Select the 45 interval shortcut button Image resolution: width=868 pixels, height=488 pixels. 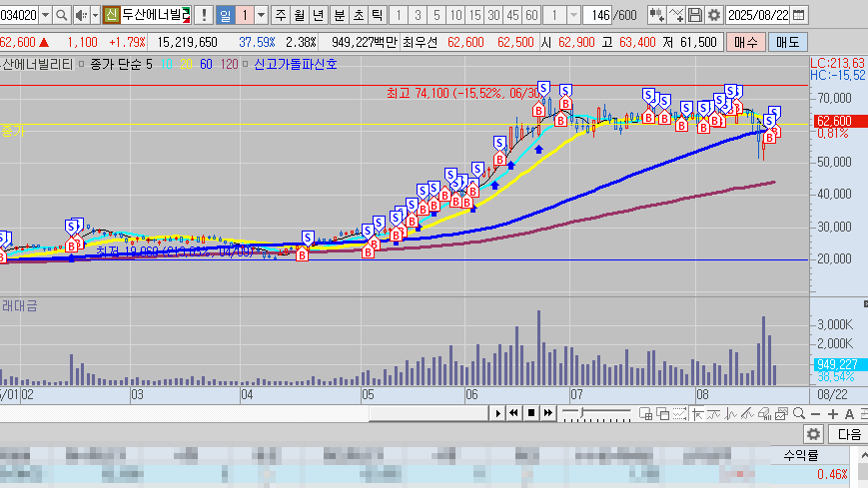512,15
